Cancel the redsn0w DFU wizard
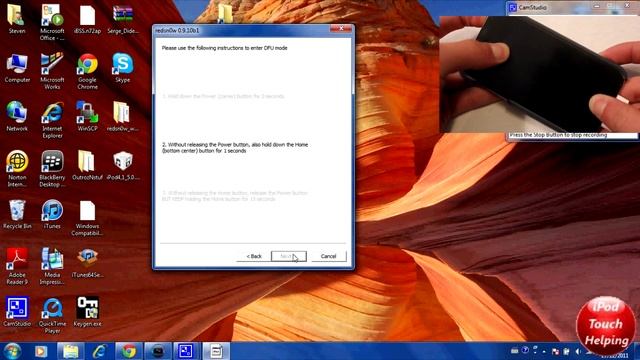This screenshot has height=360, width=640. [x=328, y=256]
